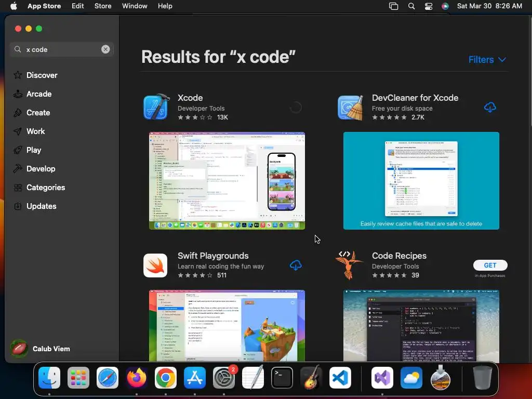Launch Firefox from the Dock
532x399 pixels.
click(137, 378)
